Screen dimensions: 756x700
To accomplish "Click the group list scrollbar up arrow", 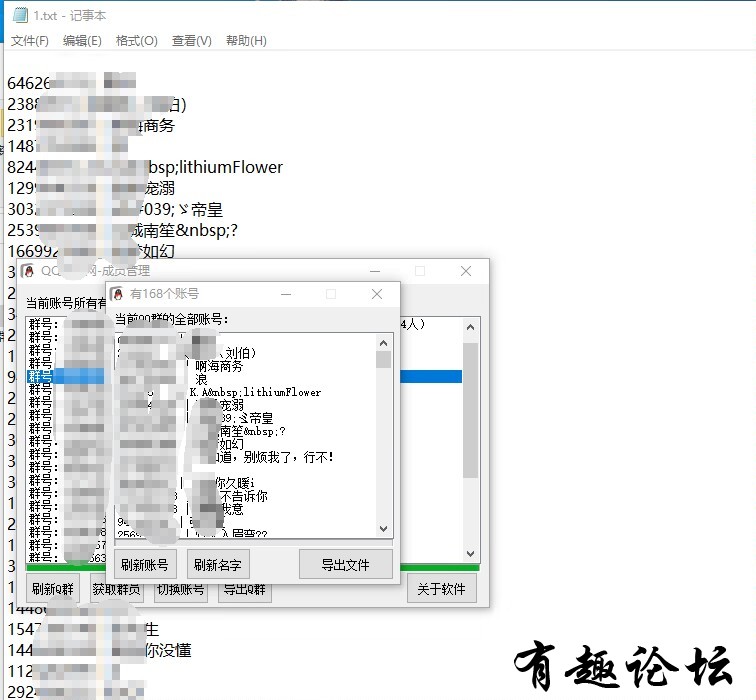I will coord(471,327).
